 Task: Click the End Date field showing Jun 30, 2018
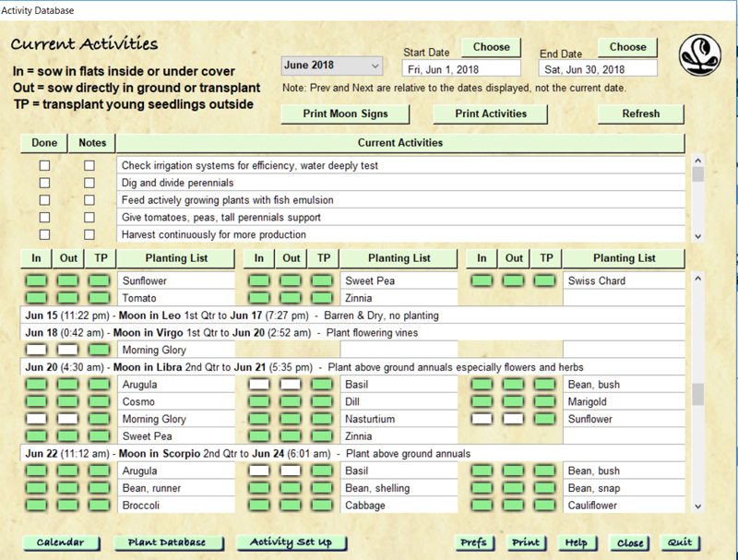[x=598, y=69]
